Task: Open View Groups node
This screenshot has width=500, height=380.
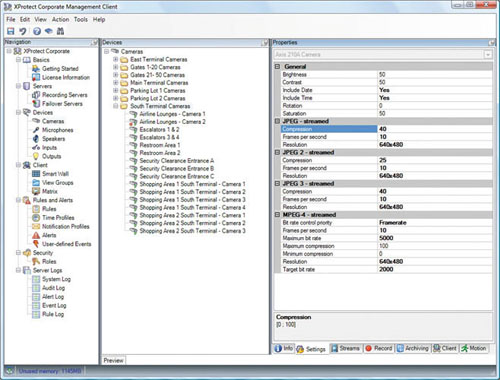Action: point(57,183)
